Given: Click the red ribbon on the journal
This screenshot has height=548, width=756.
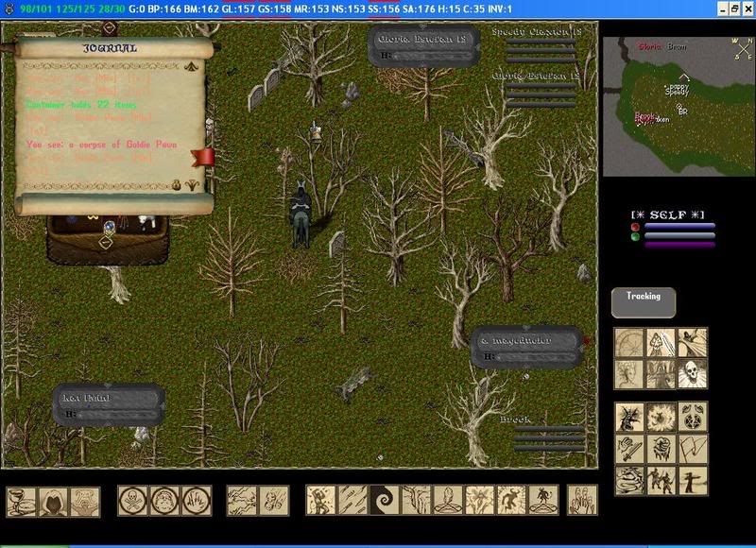Looking at the screenshot, I should click(x=203, y=158).
